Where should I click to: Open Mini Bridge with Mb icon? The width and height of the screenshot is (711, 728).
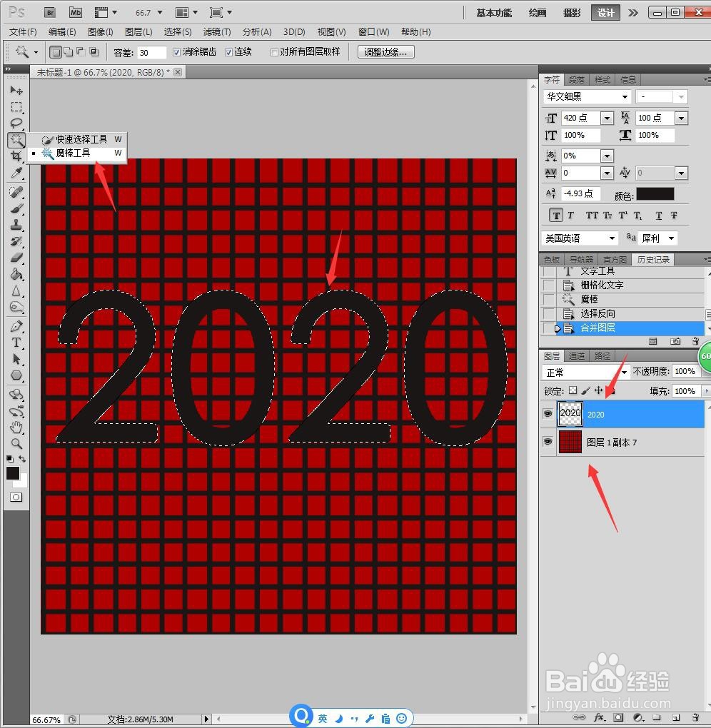(x=75, y=13)
